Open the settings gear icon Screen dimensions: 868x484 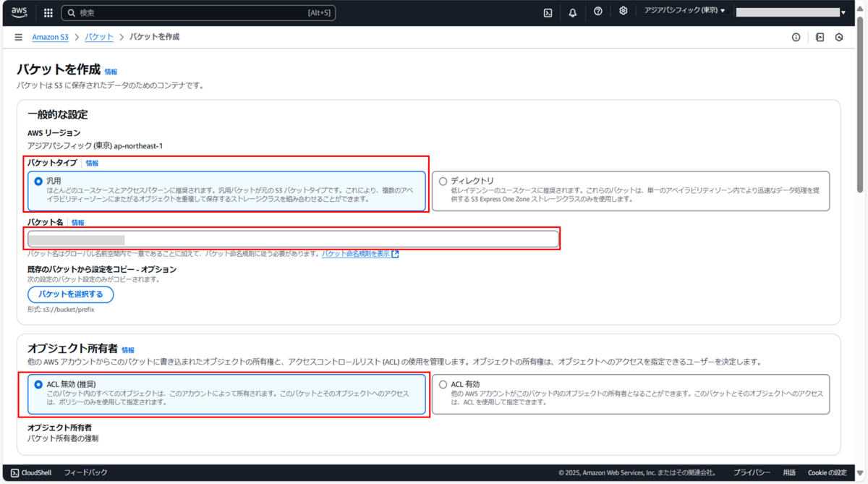pos(623,12)
